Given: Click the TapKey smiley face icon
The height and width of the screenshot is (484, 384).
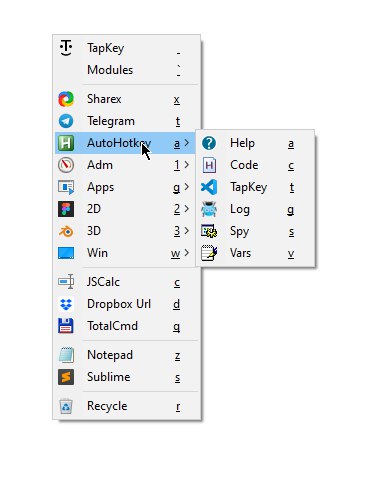Looking at the screenshot, I should point(66,48).
